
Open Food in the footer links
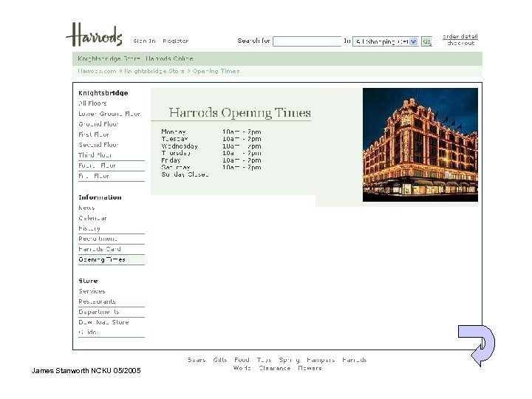pyautogui.click(x=242, y=360)
